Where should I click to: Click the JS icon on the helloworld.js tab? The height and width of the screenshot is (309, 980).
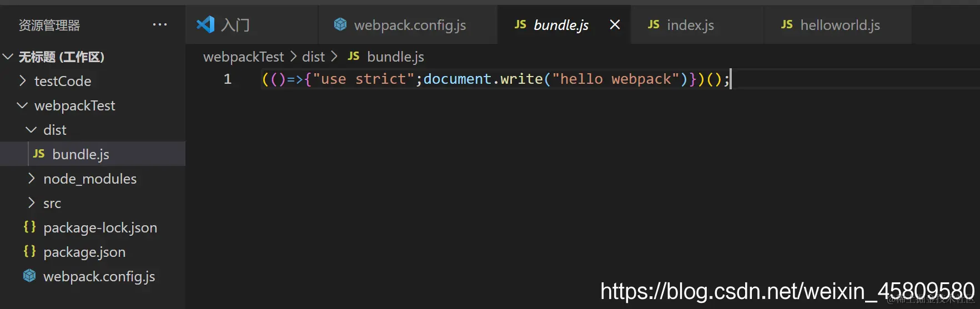pyautogui.click(x=787, y=24)
